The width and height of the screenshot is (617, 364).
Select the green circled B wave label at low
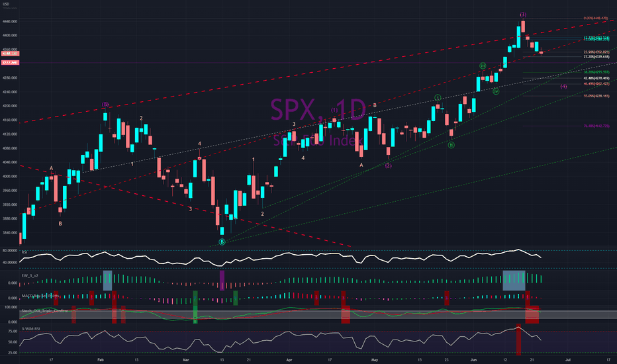point(222,242)
